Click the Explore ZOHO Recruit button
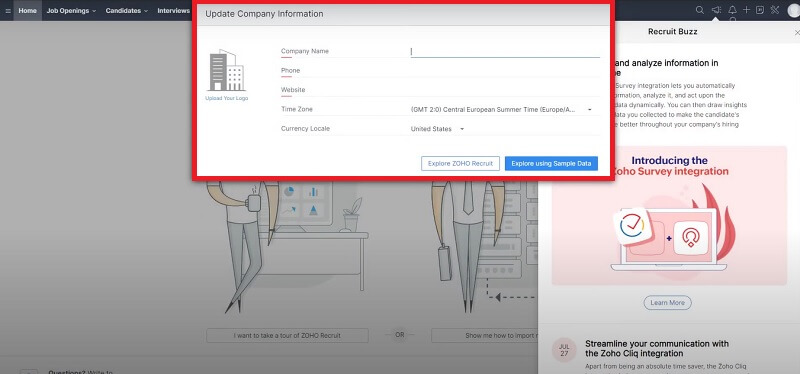Image resolution: width=800 pixels, height=374 pixels. pos(460,163)
